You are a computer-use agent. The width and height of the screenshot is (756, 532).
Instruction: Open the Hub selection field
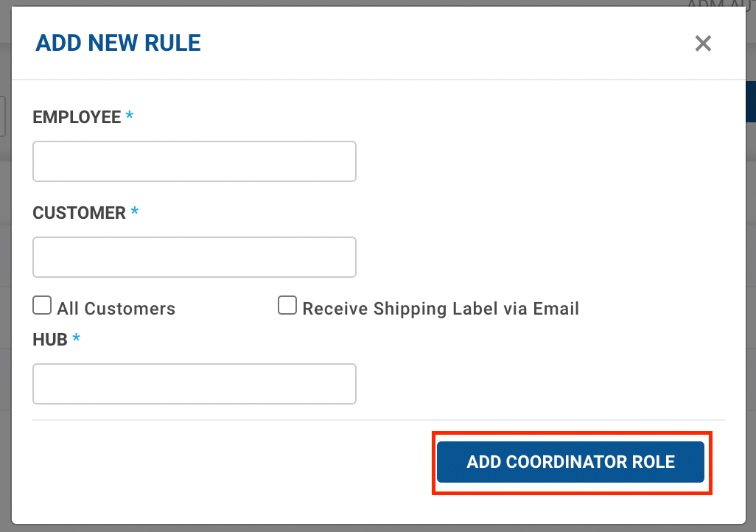[195, 384]
